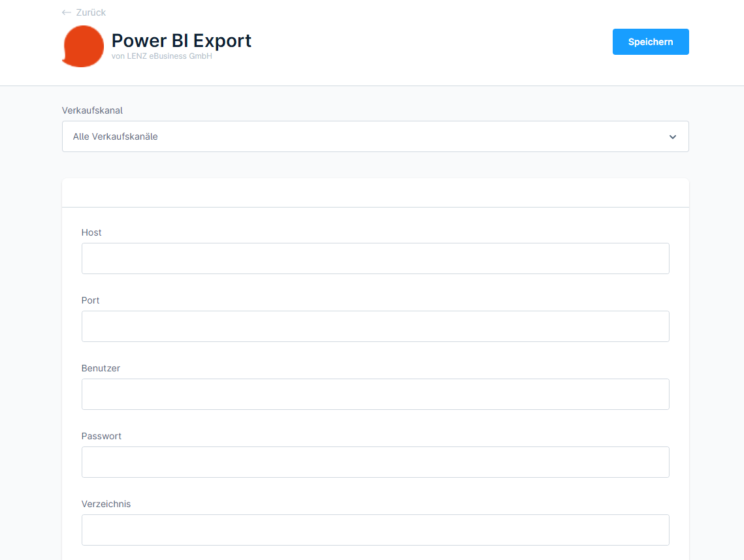Image resolution: width=744 pixels, height=560 pixels.
Task: Click the Port label text
Action: tap(90, 300)
